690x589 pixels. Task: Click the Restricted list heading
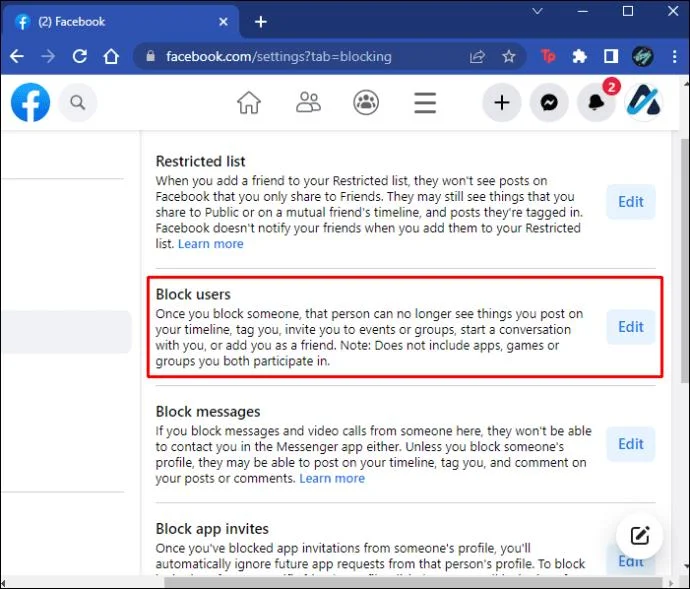[200, 161]
